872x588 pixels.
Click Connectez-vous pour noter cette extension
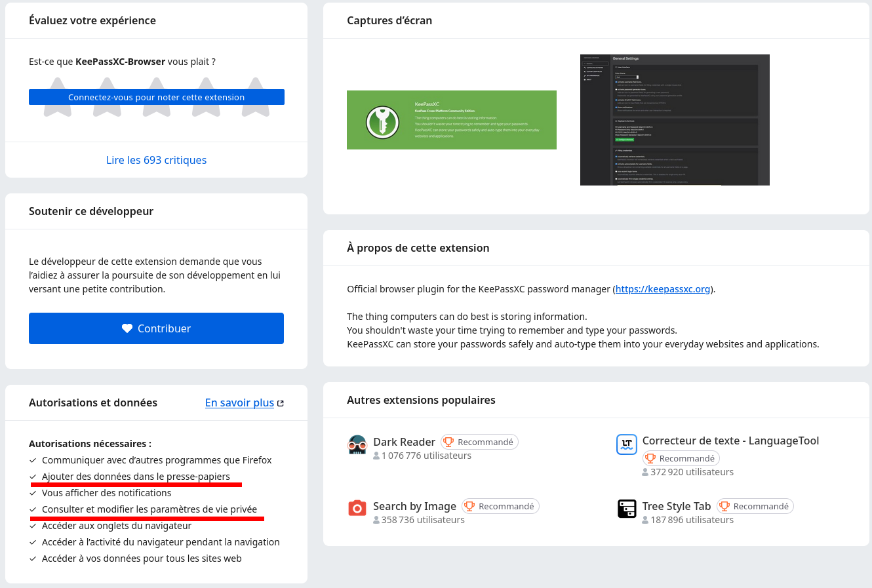coord(157,97)
